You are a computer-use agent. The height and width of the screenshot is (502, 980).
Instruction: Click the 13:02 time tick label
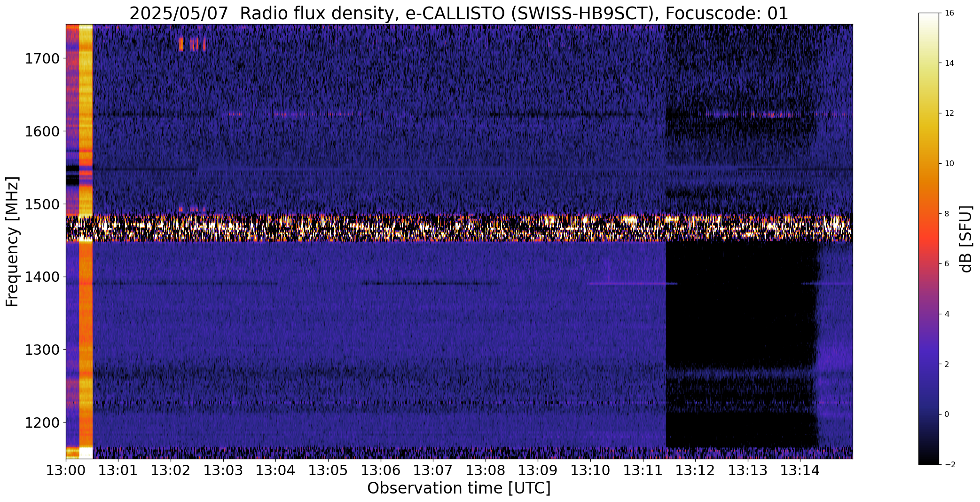171,470
